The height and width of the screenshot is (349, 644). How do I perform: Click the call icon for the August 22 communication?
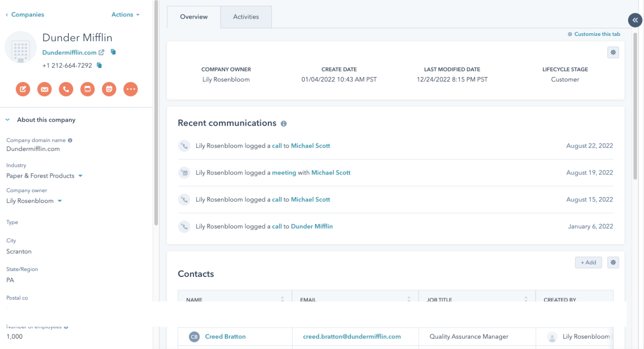184,146
